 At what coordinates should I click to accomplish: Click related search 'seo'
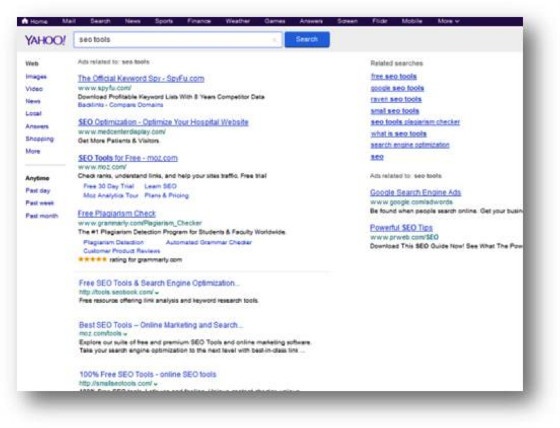coord(377,156)
